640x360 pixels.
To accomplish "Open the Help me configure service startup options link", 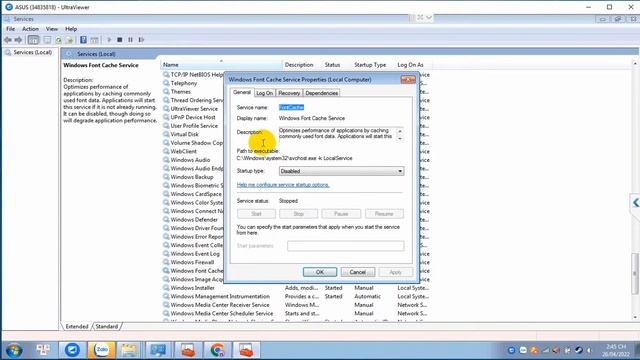I will pos(283,185).
